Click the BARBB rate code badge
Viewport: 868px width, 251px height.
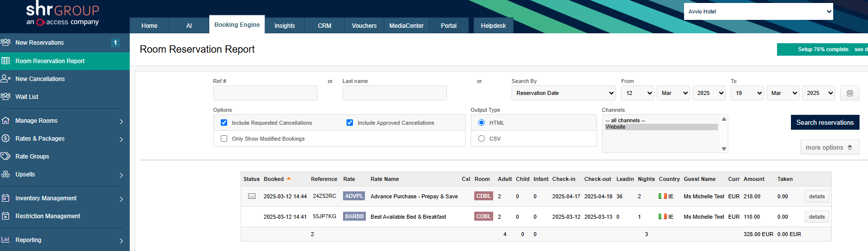pos(354,216)
